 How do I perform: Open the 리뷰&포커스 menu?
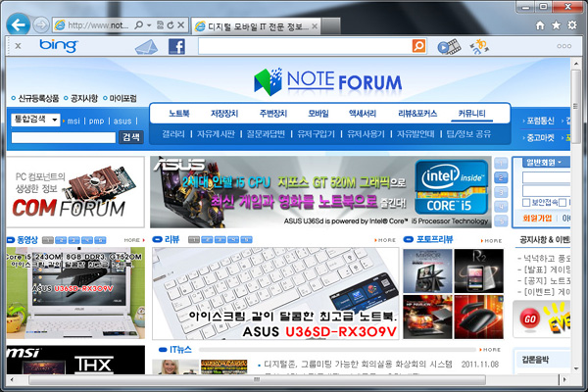click(417, 114)
